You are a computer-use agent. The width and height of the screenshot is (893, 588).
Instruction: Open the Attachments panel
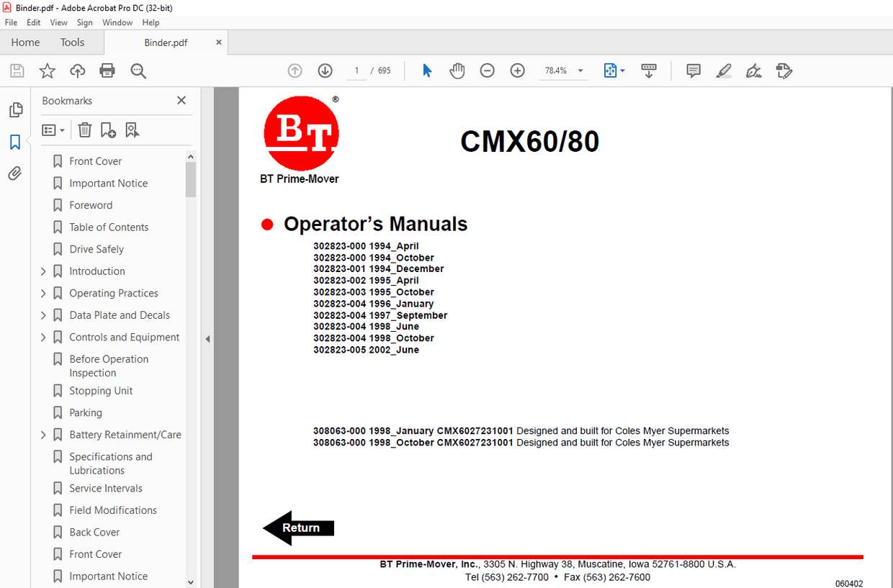16,173
